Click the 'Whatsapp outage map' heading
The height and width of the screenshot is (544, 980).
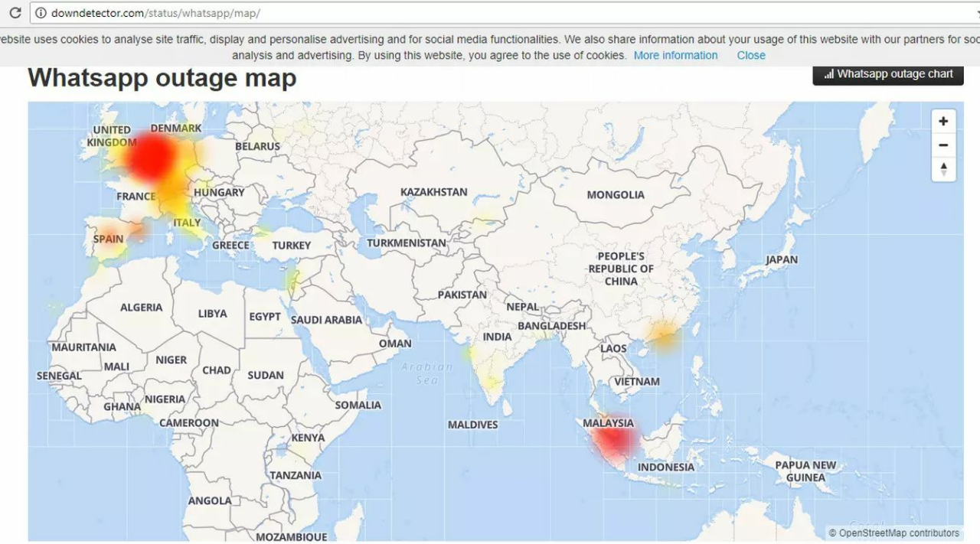click(x=162, y=78)
